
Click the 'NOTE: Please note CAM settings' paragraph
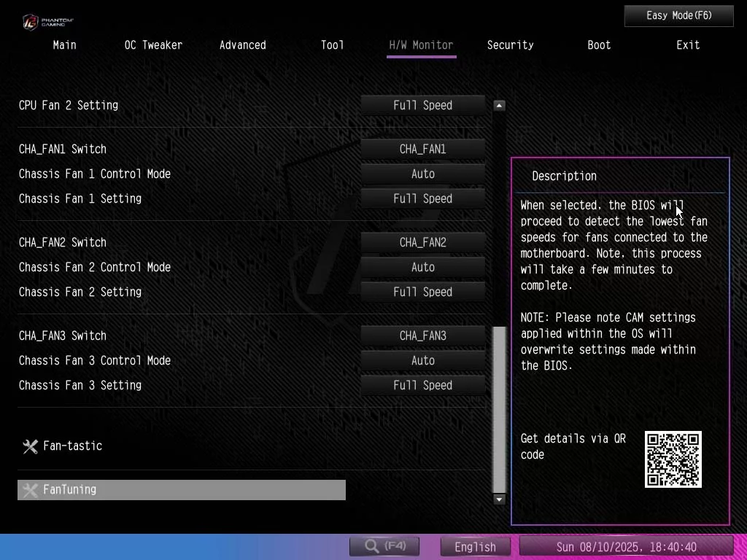point(608,341)
